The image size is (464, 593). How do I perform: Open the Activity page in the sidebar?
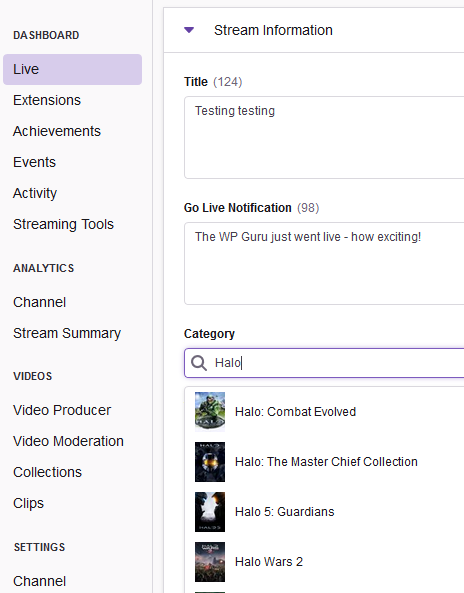tap(35, 193)
